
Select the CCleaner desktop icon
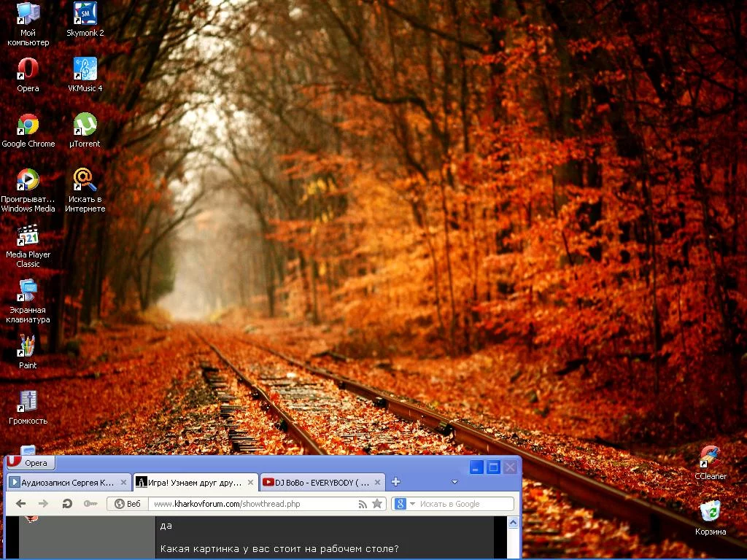[711, 463]
